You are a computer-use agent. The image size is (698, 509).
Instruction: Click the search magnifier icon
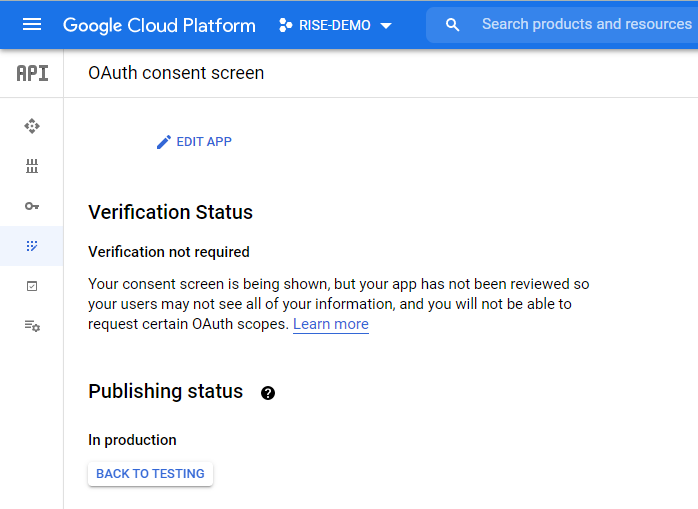[x=452, y=25]
